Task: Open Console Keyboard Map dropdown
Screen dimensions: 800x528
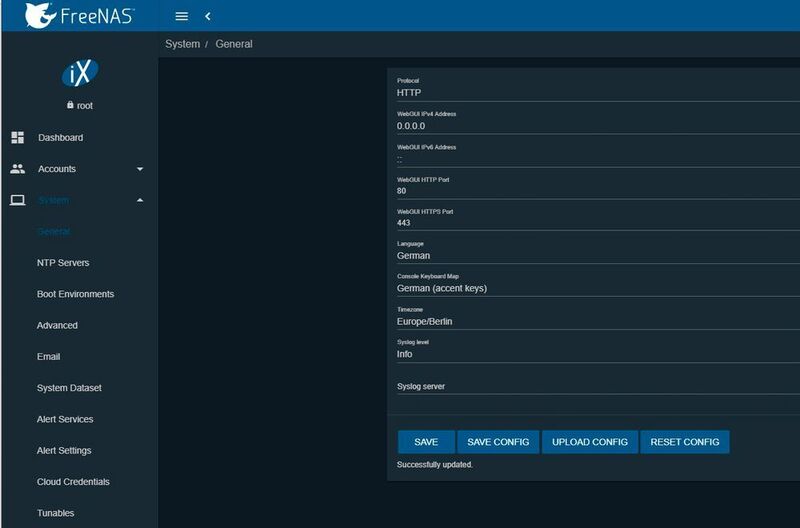Action: (x=598, y=288)
